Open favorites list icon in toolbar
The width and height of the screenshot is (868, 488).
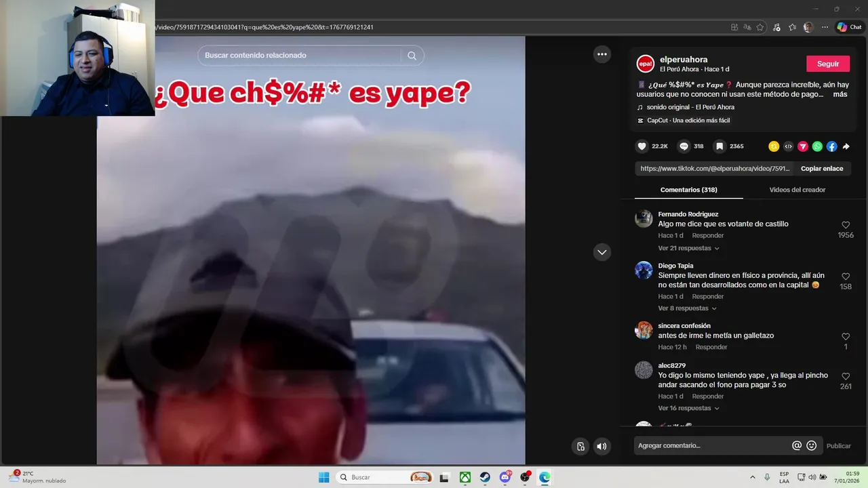(x=792, y=27)
